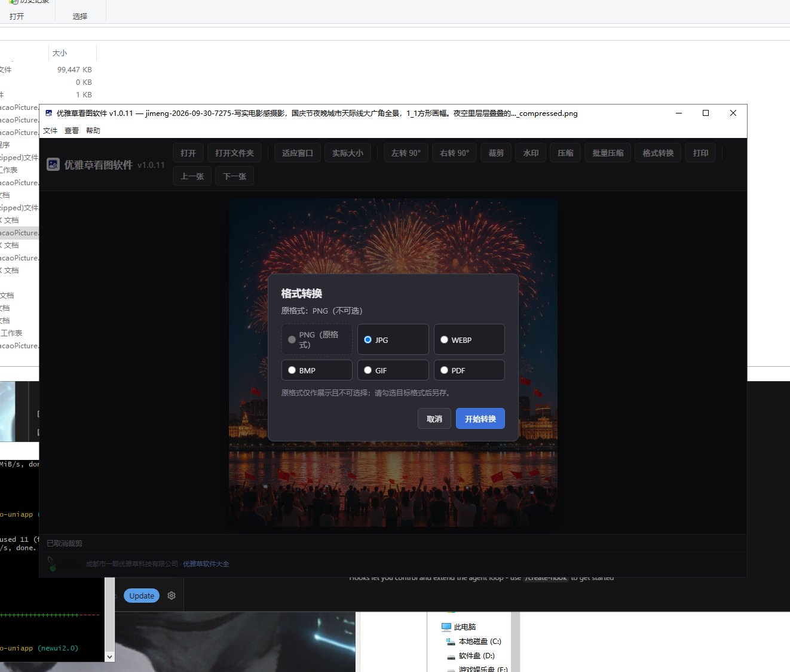The width and height of the screenshot is (790, 672).
Task: Minimize the image viewer window
Action: click(679, 113)
